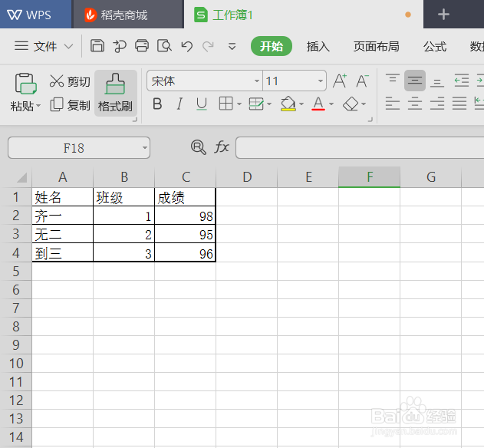Select row 5 header
The width and height of the screenshot is (484, 448).
pyautogui.click(x=16, y=272)
